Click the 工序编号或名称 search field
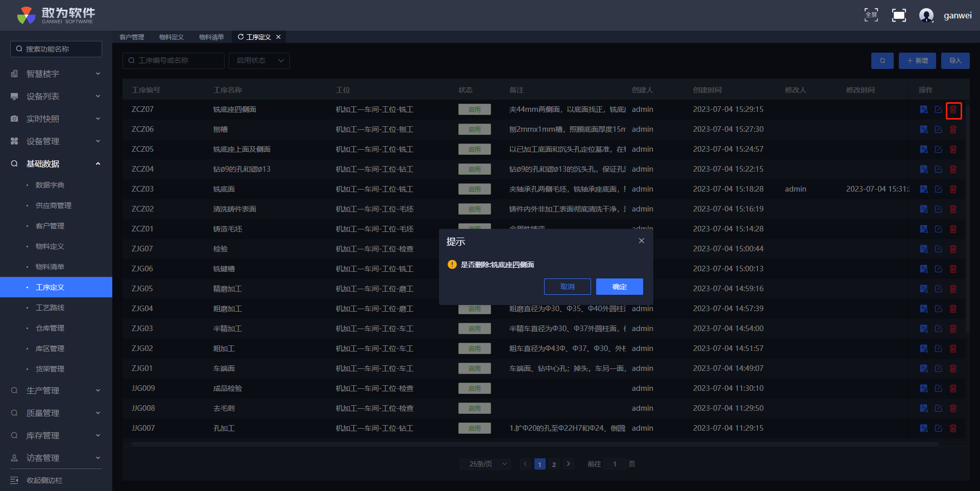Image resolution: width=980 pixels, height=491 pixels. tap(174, 61)
